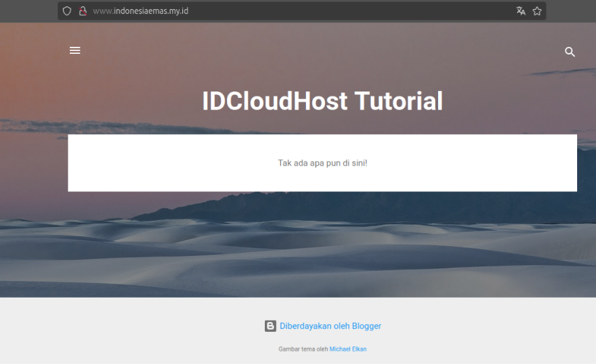Image resolution: width=596 pixels, height=364 pixels.
Task: Click the address bar URL field
Action: click(302, 11)
